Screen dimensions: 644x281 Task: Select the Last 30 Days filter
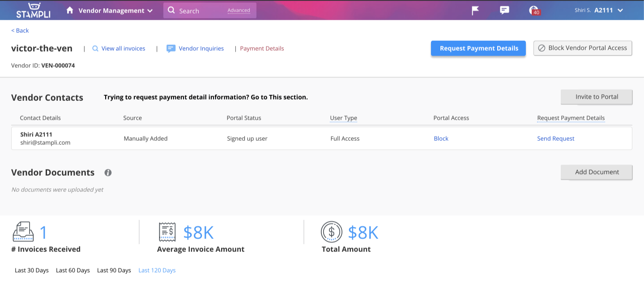(x=32, y=270)
